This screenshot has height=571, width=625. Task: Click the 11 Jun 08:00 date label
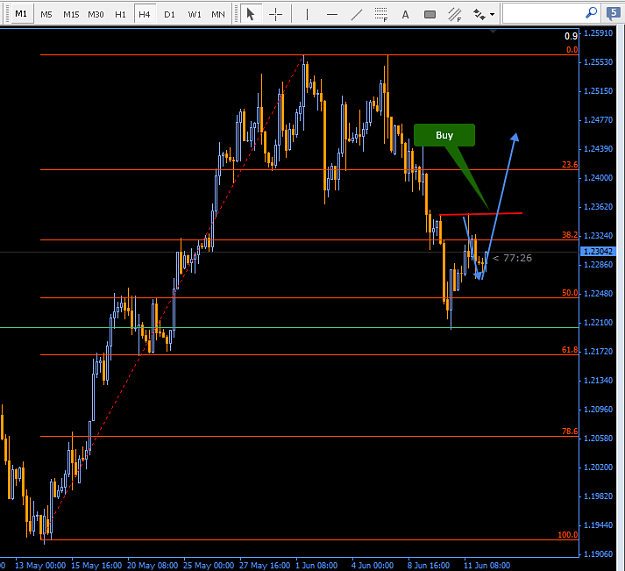click(x=487, y=565)
